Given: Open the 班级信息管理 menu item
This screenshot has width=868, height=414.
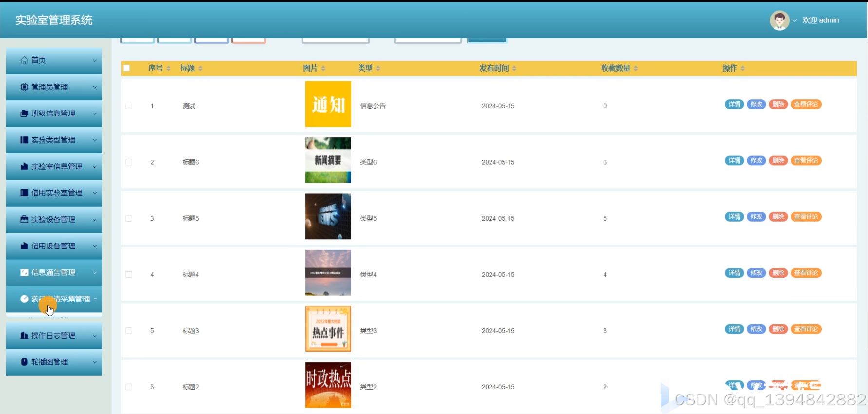Looking at the screenshot, I should point(54,113).
